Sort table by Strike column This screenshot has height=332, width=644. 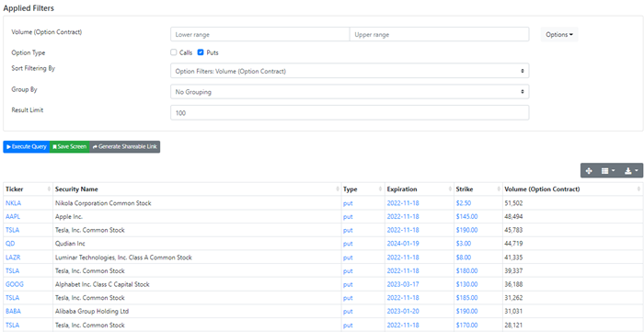coord(478,189)
